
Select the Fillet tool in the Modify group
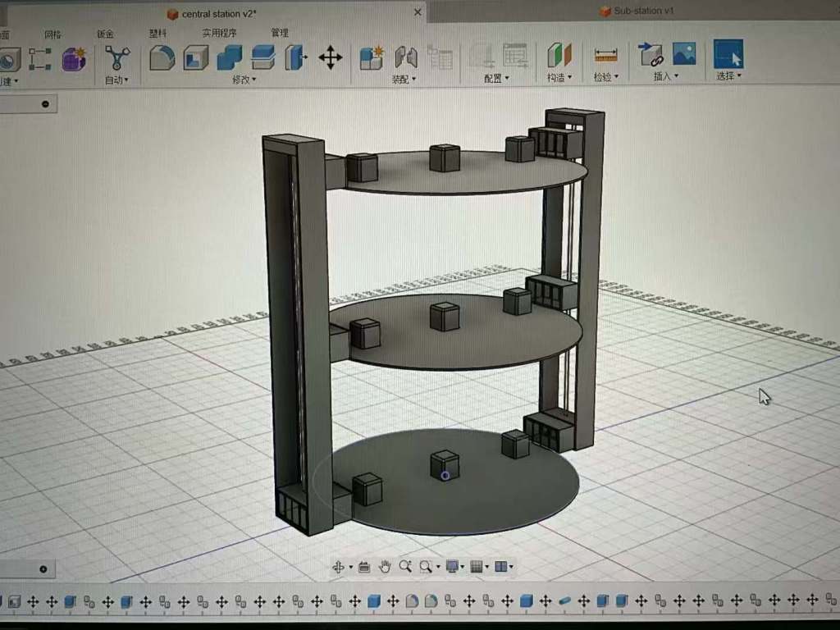click(162, 58)
